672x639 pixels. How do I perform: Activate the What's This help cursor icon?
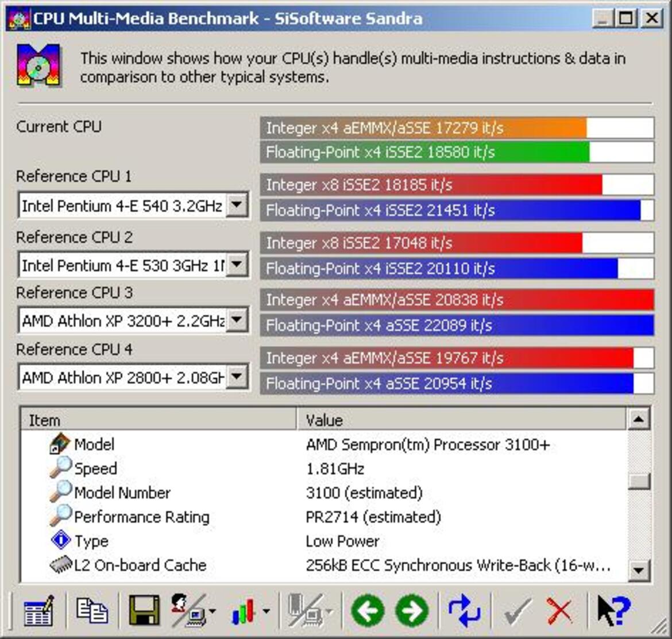point(614,611)
